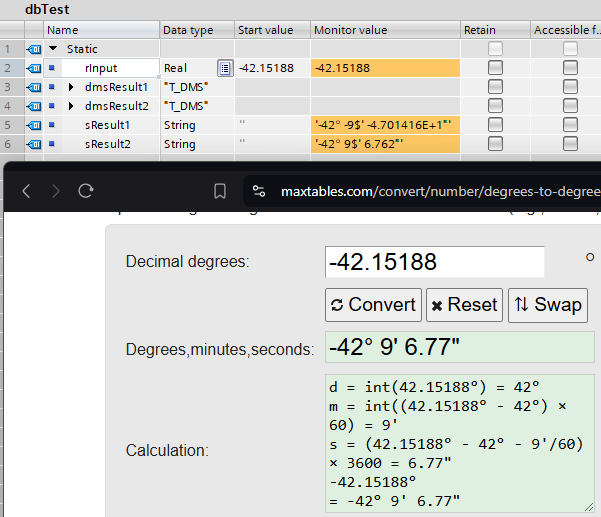Screen dimensions: 601x517
Task: Expand the dmsResult2 structure
Action: click(x=71, y=106)
